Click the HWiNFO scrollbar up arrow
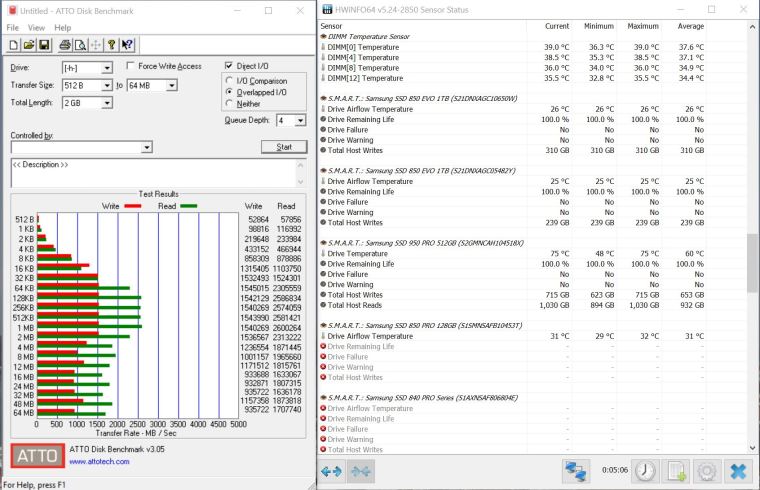This screenshot has width=760, height=490. [752, 26]
